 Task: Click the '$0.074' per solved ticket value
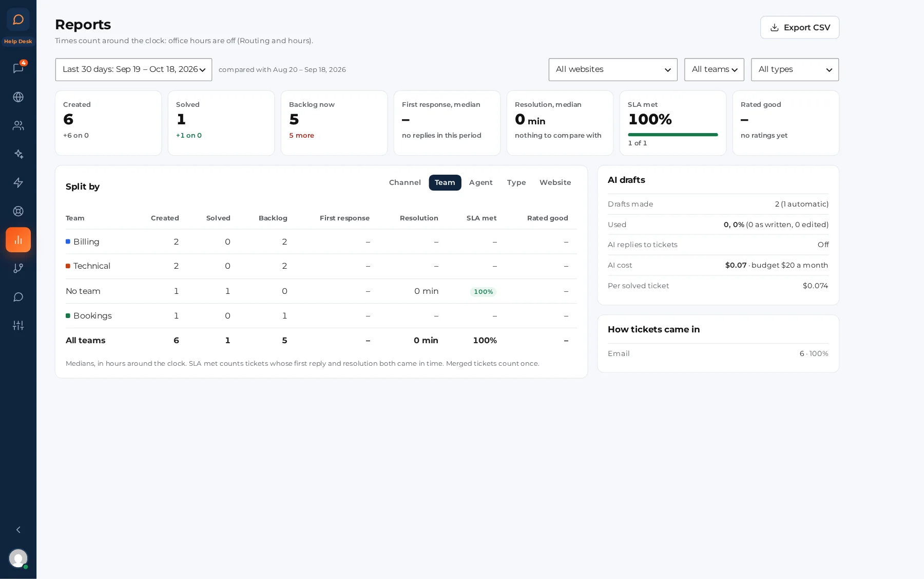tap(815, 286)
